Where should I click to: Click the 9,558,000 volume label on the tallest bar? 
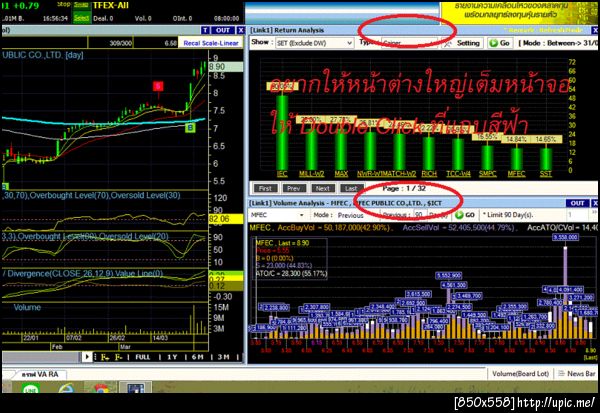point(566,237)
